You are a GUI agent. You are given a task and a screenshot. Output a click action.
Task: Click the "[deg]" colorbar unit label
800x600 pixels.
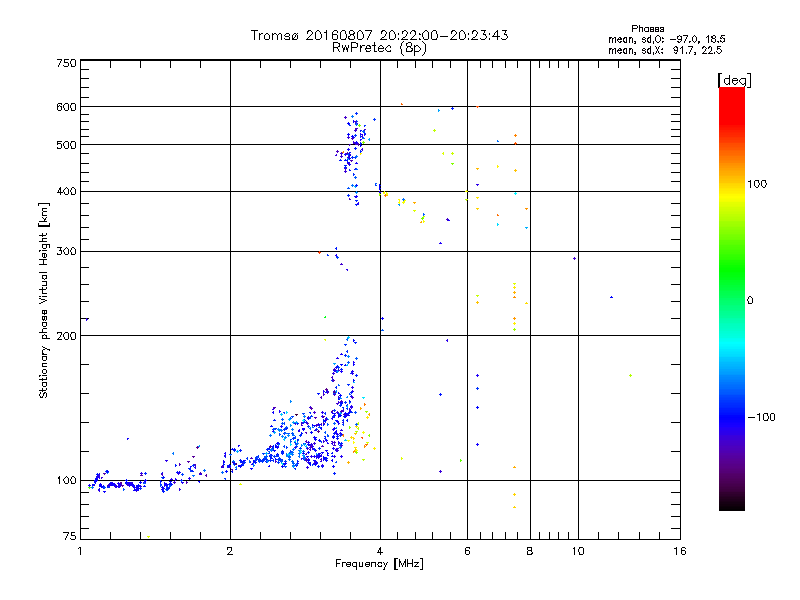734,80
